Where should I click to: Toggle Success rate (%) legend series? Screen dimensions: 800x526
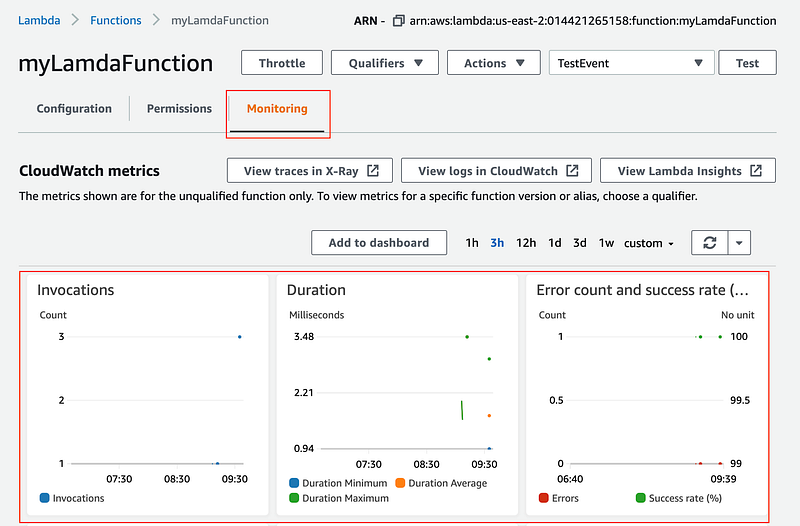coord(679,498)
